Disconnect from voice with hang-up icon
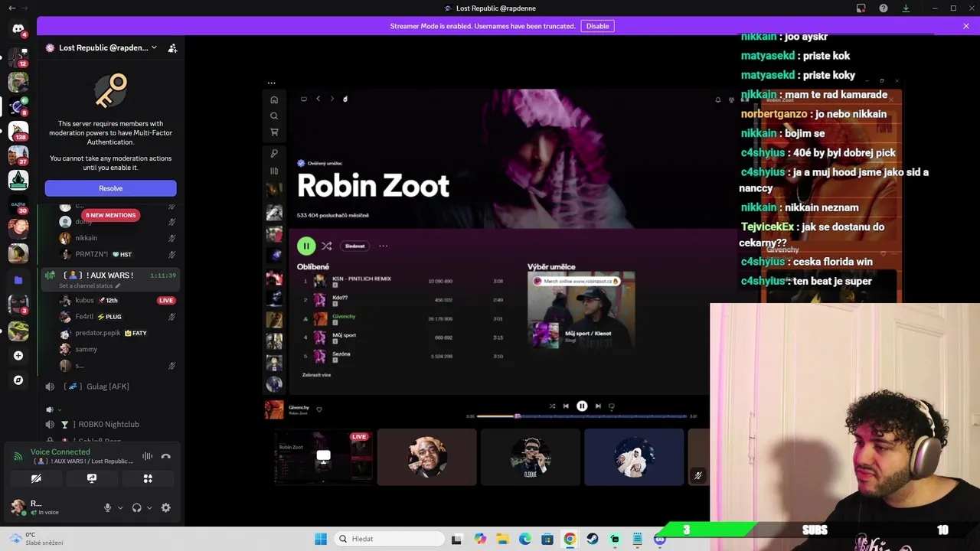 pyautogui.click(x=165, y=456)
